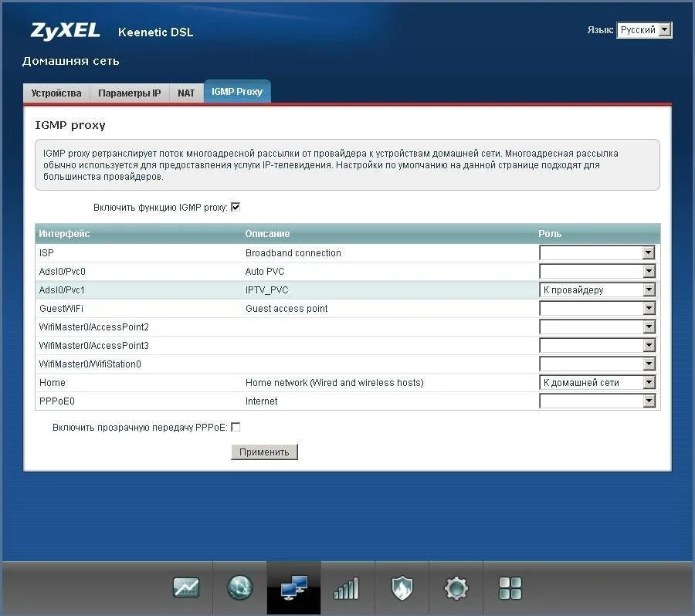Open the home network computers icon

click(294, 587)
